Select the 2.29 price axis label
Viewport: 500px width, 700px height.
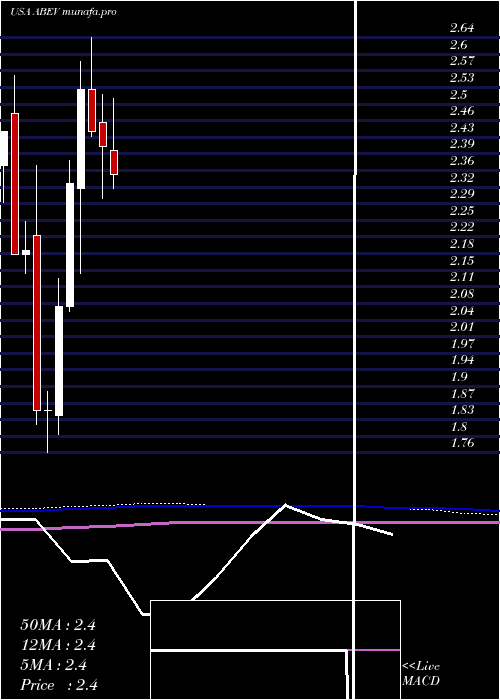pyautogui.click(x=462, y=194)
